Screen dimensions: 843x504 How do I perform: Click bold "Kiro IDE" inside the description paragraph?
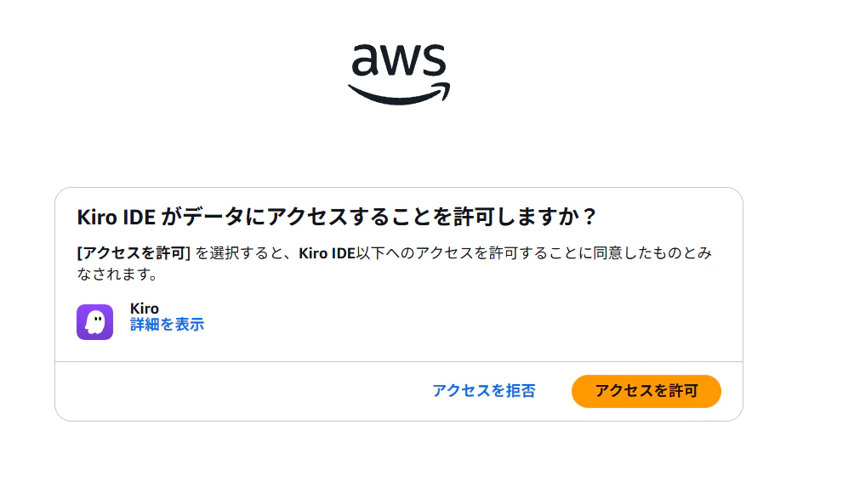click(x=327, y=253)
